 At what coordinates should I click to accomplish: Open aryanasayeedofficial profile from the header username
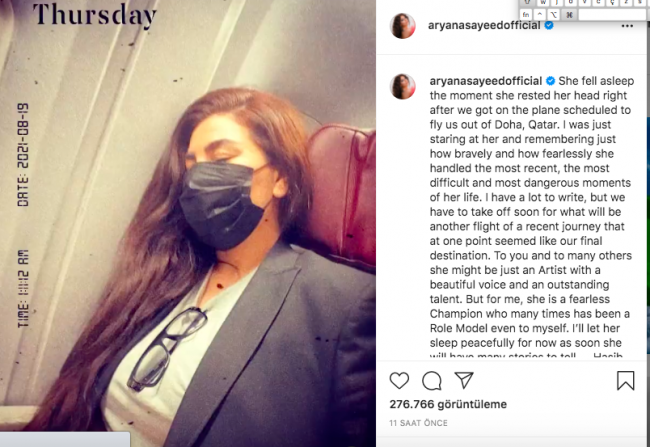484,26
